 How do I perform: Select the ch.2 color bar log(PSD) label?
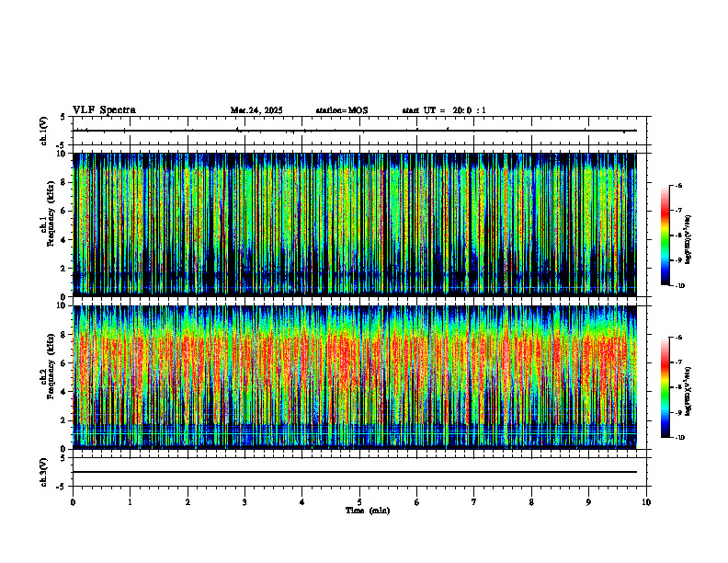(x=688, y=391)
